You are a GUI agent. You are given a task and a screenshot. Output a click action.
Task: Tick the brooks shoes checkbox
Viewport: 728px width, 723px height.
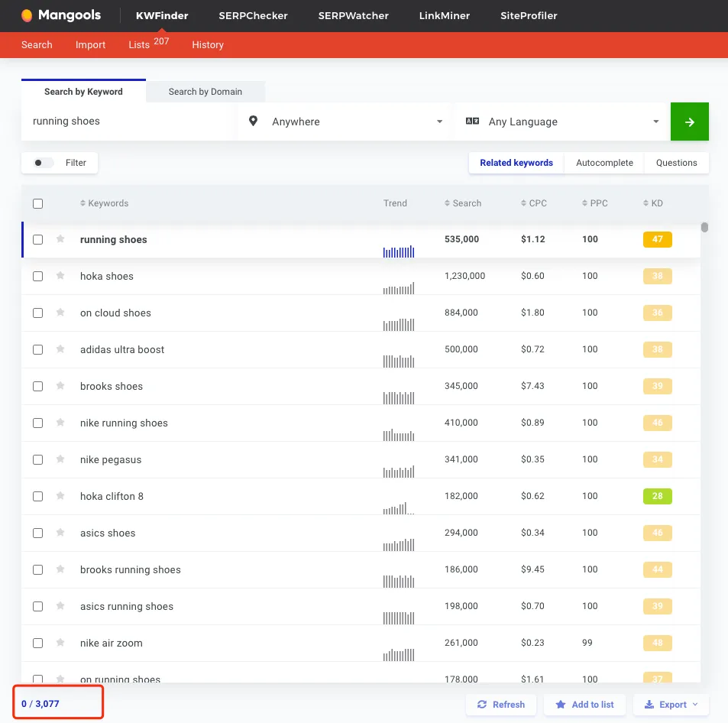click(x=37, y=386)
